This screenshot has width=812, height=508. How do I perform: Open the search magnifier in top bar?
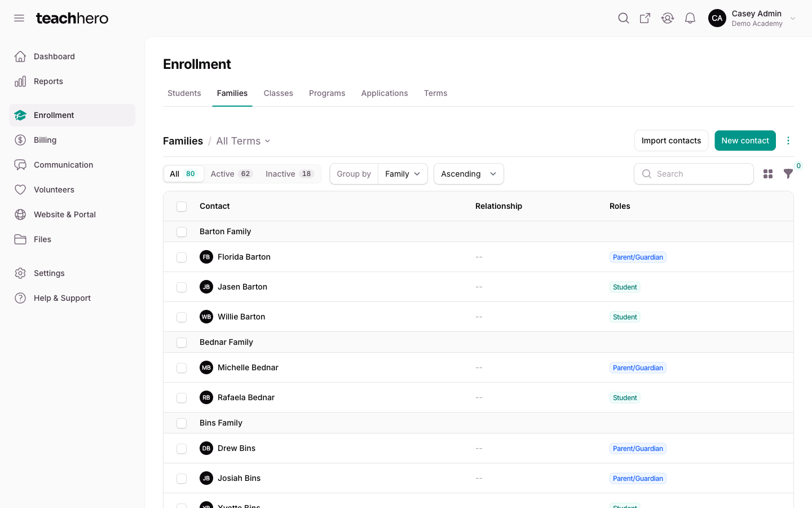click(x=623, y=18)
